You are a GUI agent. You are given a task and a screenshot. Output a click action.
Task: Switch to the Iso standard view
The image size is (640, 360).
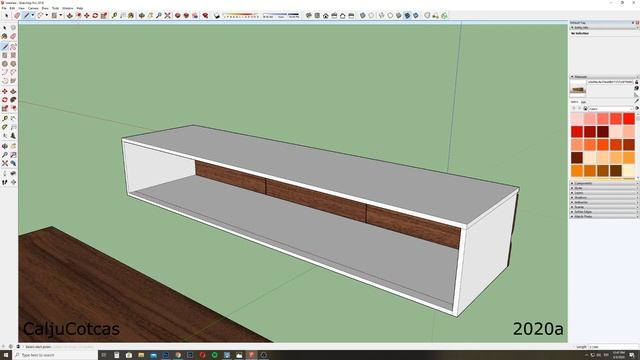tap(309, 16)
